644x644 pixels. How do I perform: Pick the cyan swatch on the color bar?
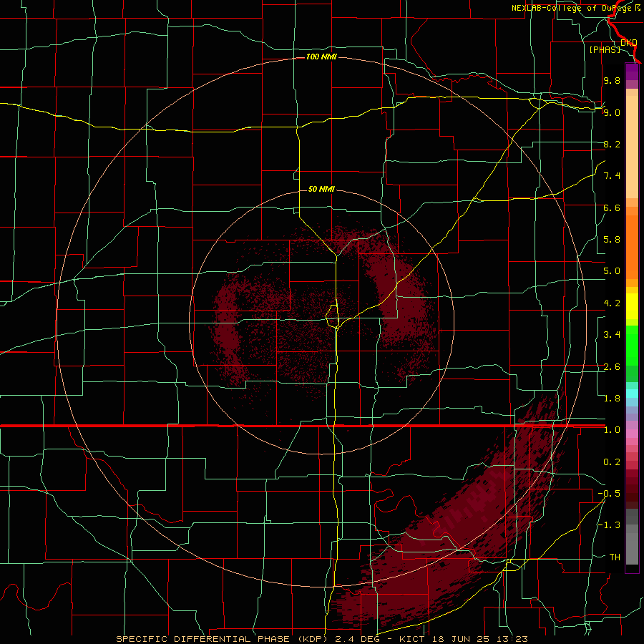point(632,393)
